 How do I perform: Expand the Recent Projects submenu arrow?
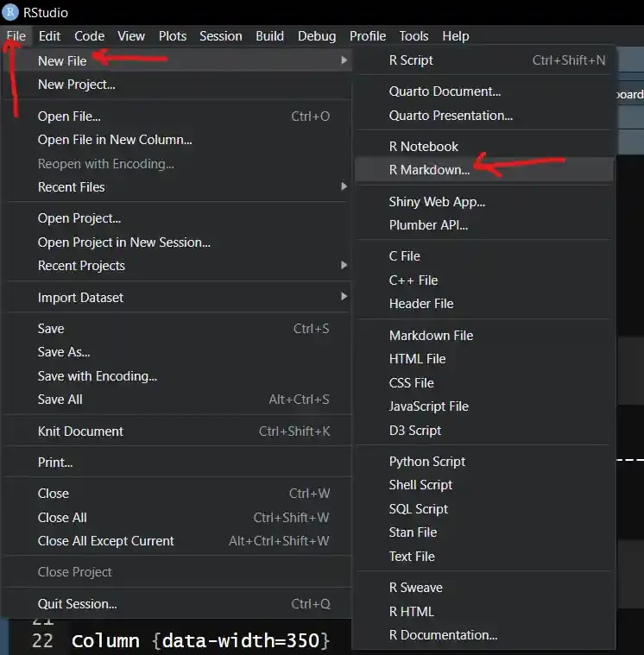click(344, 265)
